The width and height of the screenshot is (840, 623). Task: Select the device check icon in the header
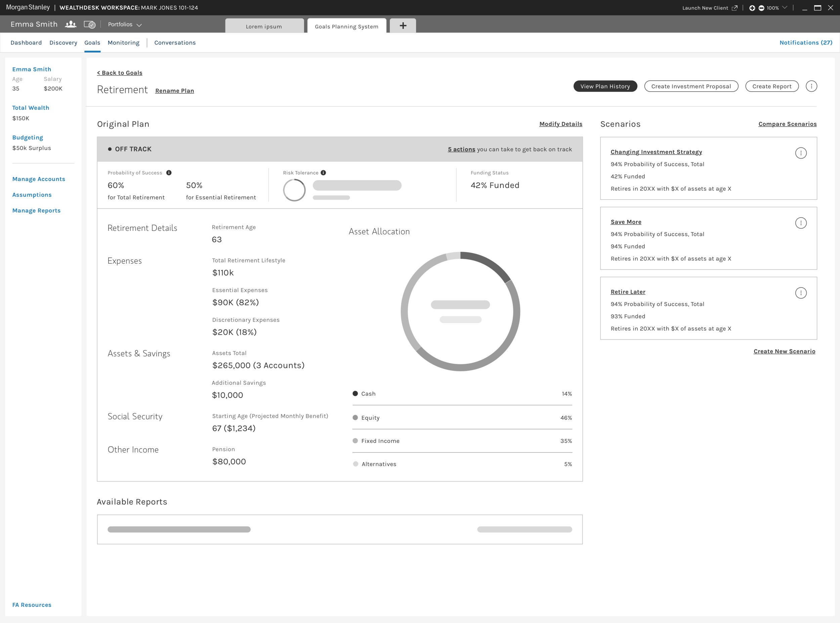click(90, 24)
